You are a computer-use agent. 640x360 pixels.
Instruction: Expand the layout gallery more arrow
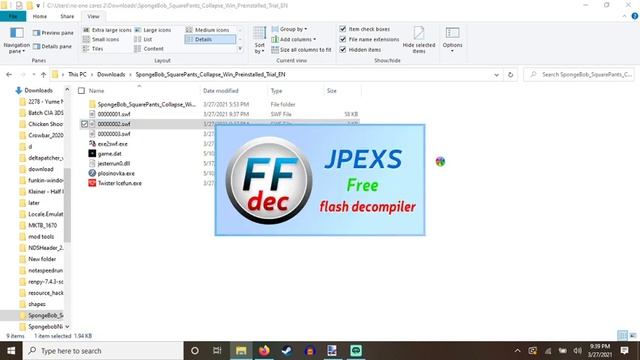point(240,49)
